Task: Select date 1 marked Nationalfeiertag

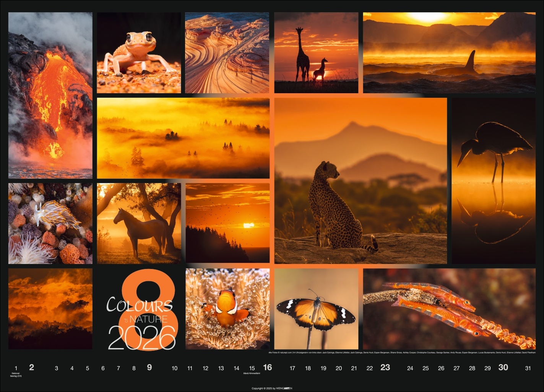Action: tap(16, 368)
